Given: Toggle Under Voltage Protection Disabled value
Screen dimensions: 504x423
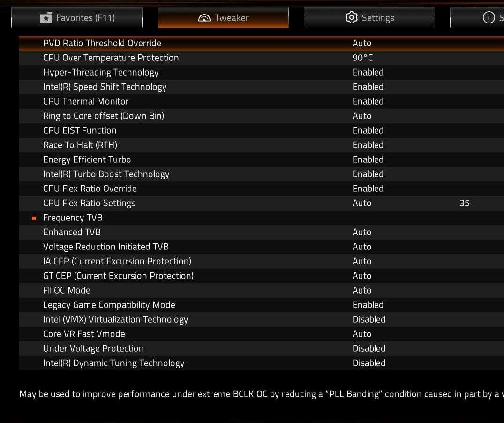Looking at the screenshot, I should coord(369,348).
